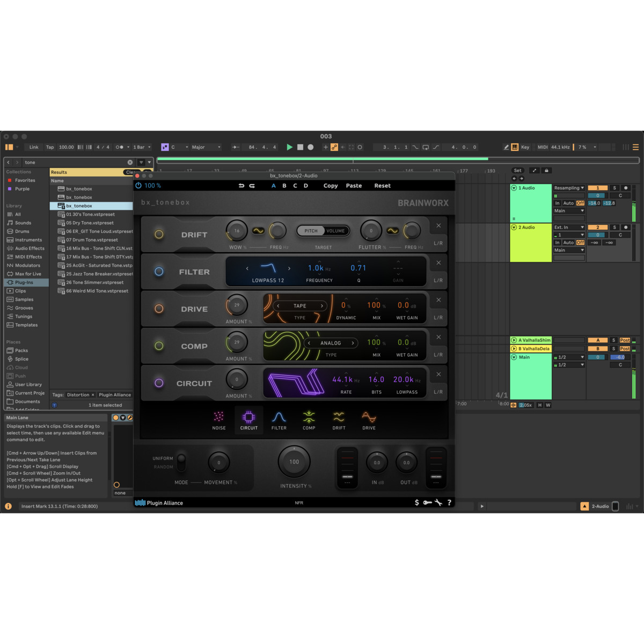This screenshot has width=644, height=644.
Task: Select next filter shape after LOWPASS 12
Action: pos(289,268)
